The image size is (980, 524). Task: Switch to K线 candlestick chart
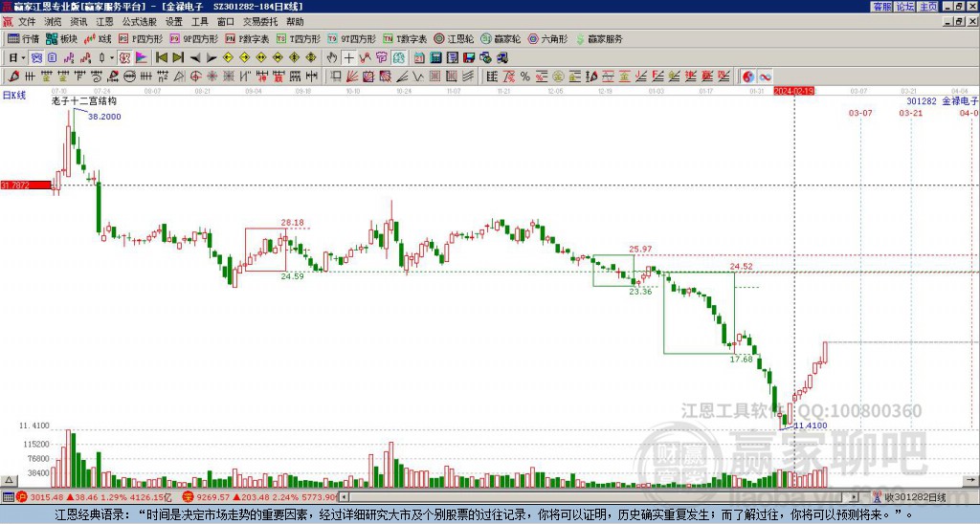(97, 39)
